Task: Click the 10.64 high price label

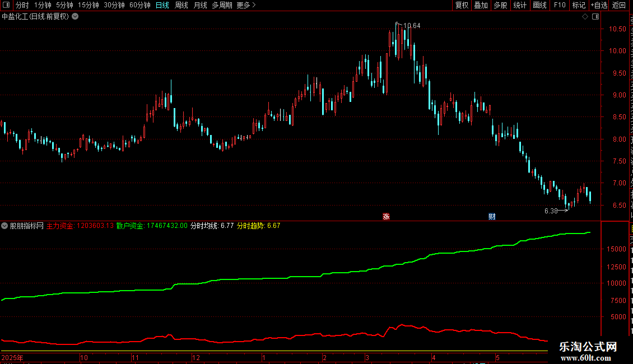Action: point(412,26)
